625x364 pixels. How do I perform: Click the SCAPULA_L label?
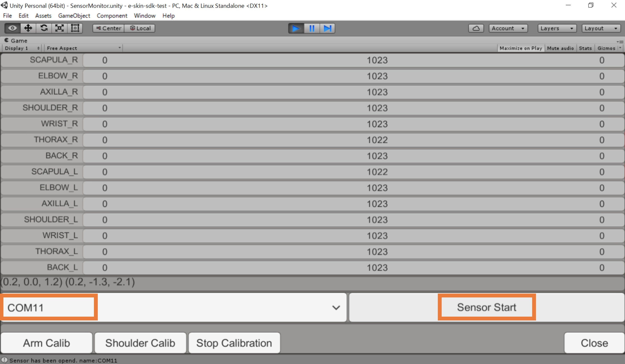click(55, 172)
